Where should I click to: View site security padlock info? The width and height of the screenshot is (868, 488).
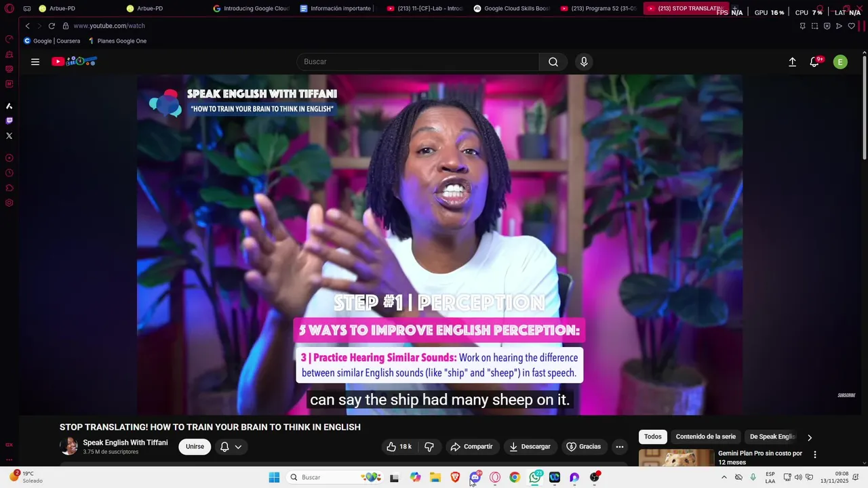coord(66,26)
